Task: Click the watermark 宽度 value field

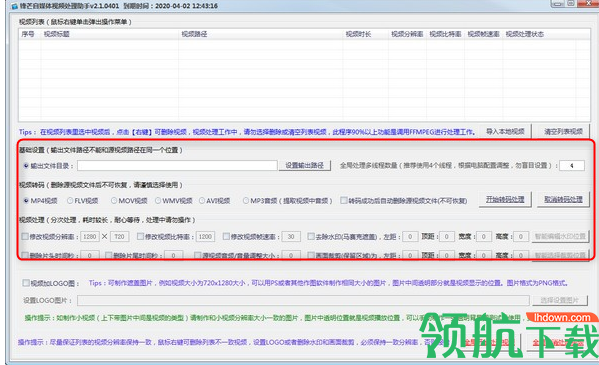Action: (x=484, y=237)
